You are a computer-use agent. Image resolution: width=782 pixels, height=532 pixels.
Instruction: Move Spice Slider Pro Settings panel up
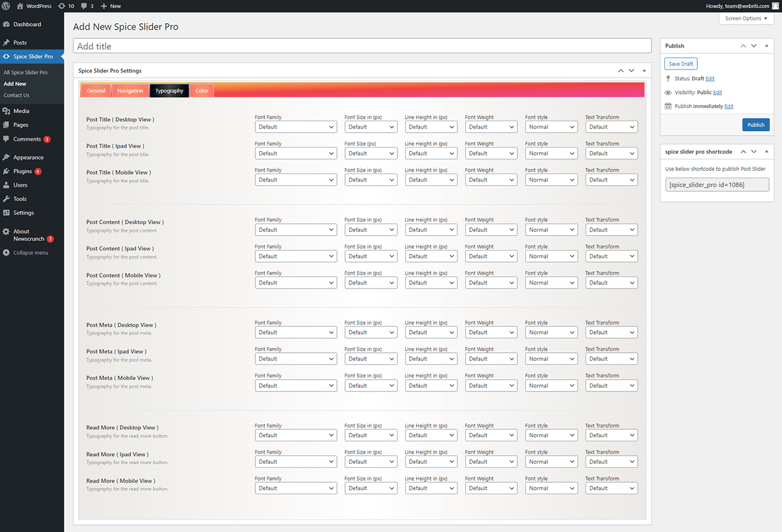(x=621, y=71)
